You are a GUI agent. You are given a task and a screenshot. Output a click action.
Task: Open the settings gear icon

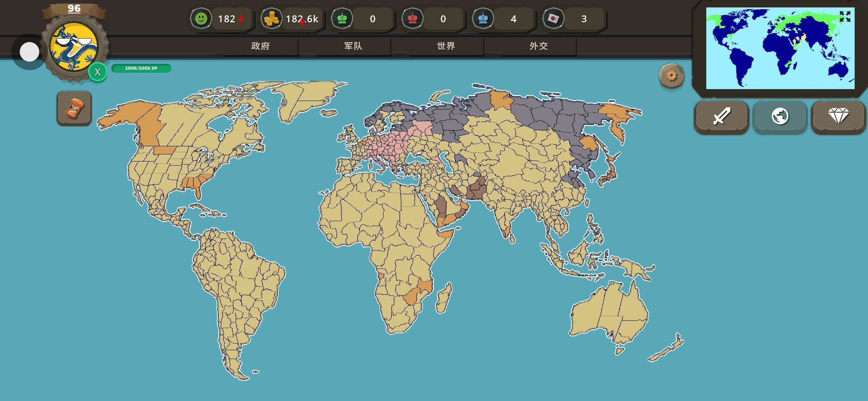pyautogui.click(x=671, y=76)
